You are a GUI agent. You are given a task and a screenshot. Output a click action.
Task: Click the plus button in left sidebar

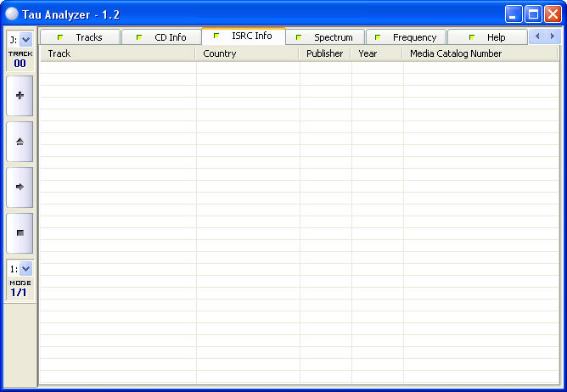pyautogui.click(x=20, y=96)
